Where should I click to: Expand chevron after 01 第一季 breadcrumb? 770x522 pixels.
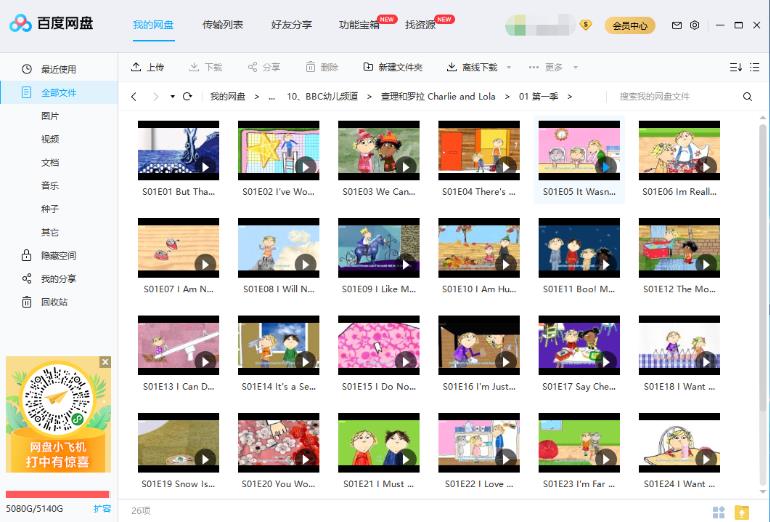pyautogui.click(x=570, y=97)
